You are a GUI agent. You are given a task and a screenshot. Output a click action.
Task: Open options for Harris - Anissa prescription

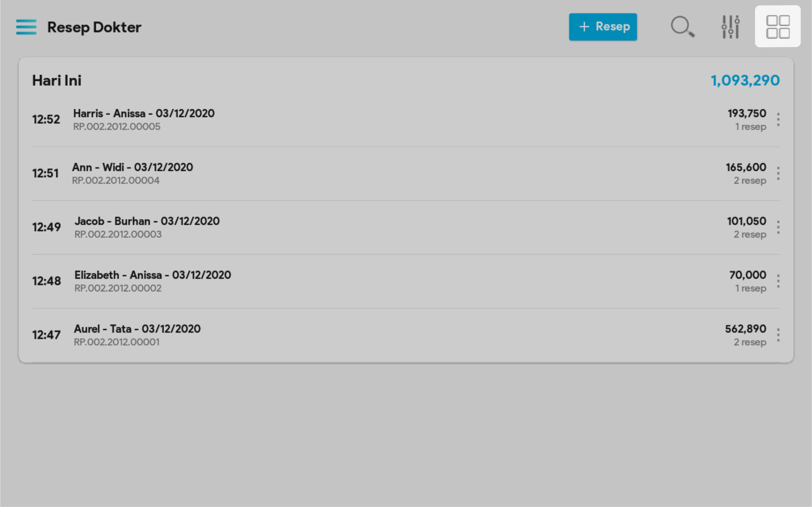[778, 120]
